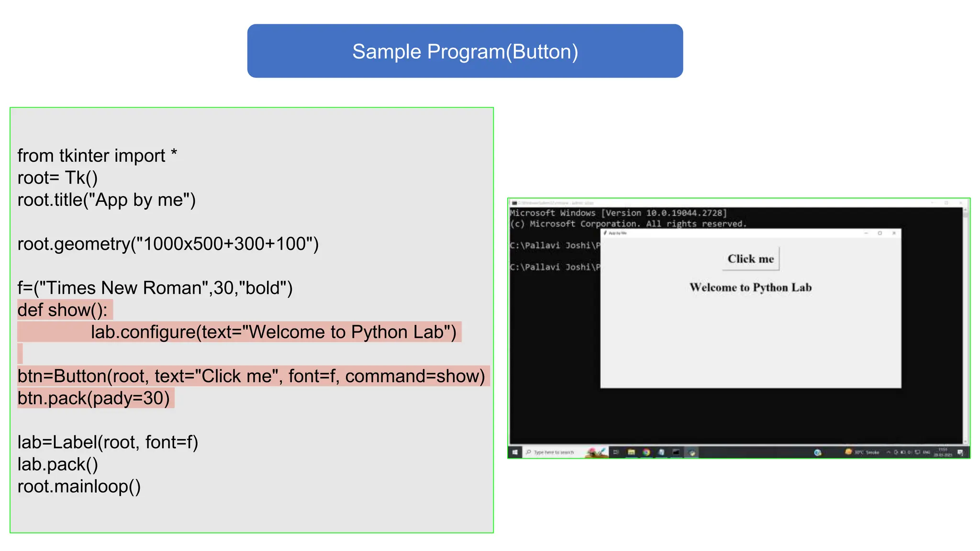Click the Tk feather icon in App by Me title bar
Image resolution: width=980 pixels, height=551 pixels.
point(605,233)
